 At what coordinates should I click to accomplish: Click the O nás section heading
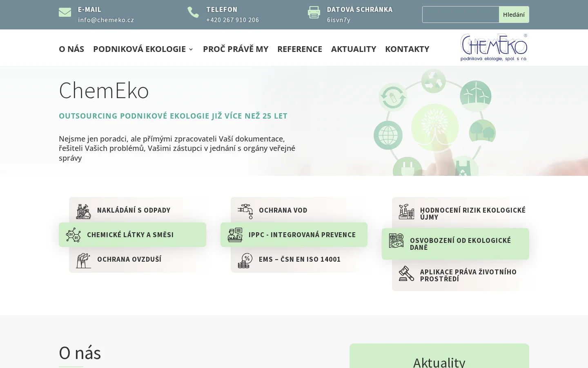[80, 353]
